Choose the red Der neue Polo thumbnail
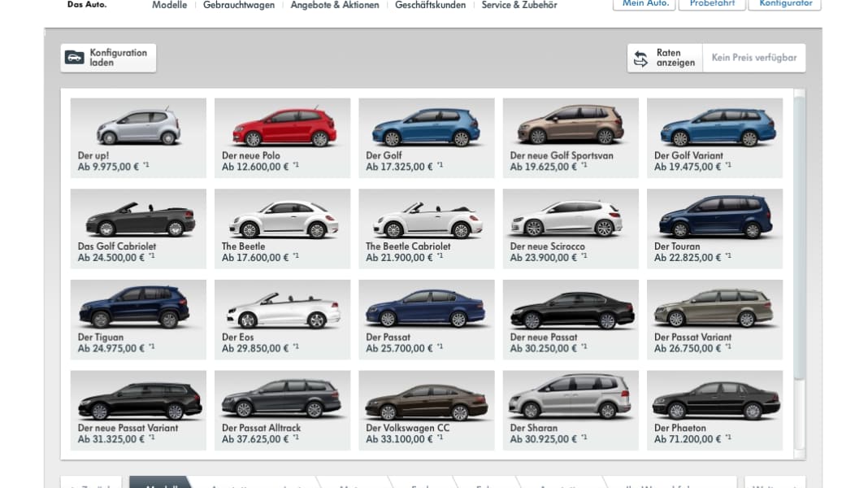Image resolution: width=868 pixels, height=488 pixels. [x=284, y=127]
